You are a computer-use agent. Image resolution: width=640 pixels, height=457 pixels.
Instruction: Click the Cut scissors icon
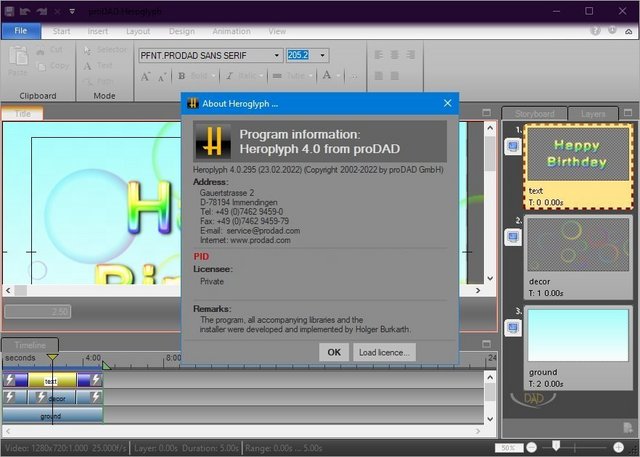pyautogui.click(x=40, y=51)
